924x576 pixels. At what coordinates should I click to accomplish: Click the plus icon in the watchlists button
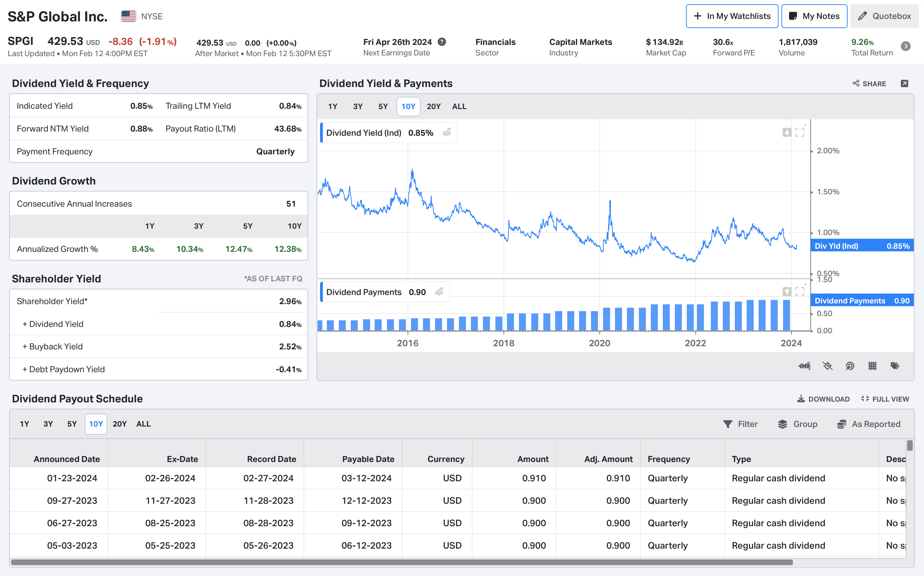pos(697,16)
